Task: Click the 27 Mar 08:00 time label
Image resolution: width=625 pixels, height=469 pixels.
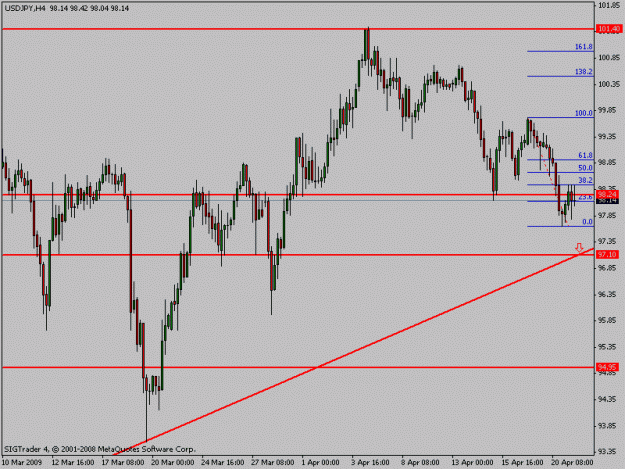Action: click(273, 463)
